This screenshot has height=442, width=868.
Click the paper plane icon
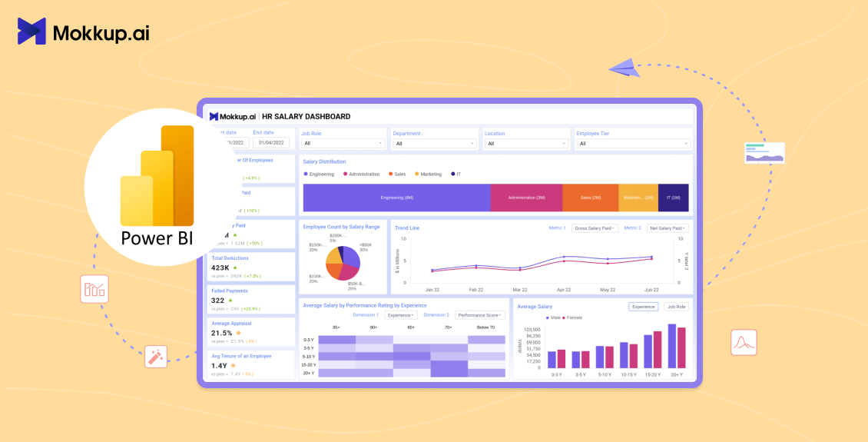[x=624, y=66]
